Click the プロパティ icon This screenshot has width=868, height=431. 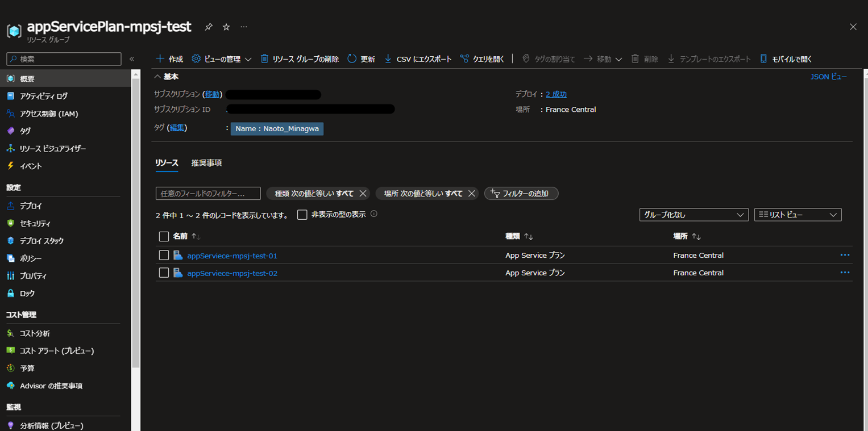point(10,276)
